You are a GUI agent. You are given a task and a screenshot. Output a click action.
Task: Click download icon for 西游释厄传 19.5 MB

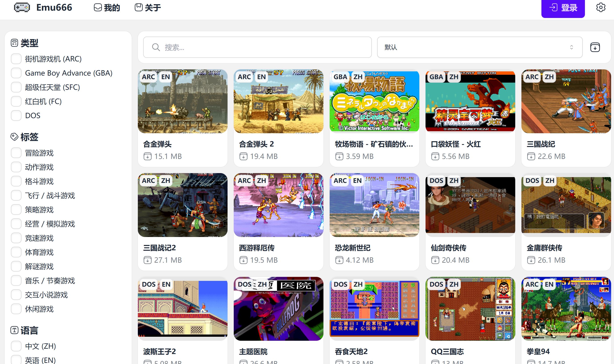pyautogui.click(x=243, y=260)
